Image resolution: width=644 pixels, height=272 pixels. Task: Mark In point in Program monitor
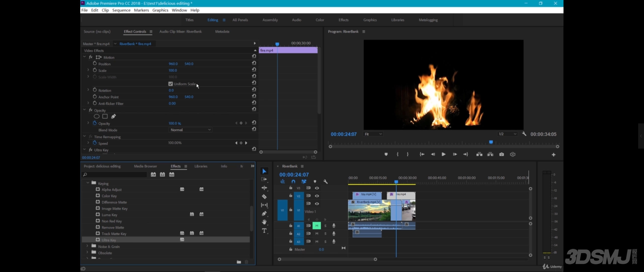tap(397, 154)
